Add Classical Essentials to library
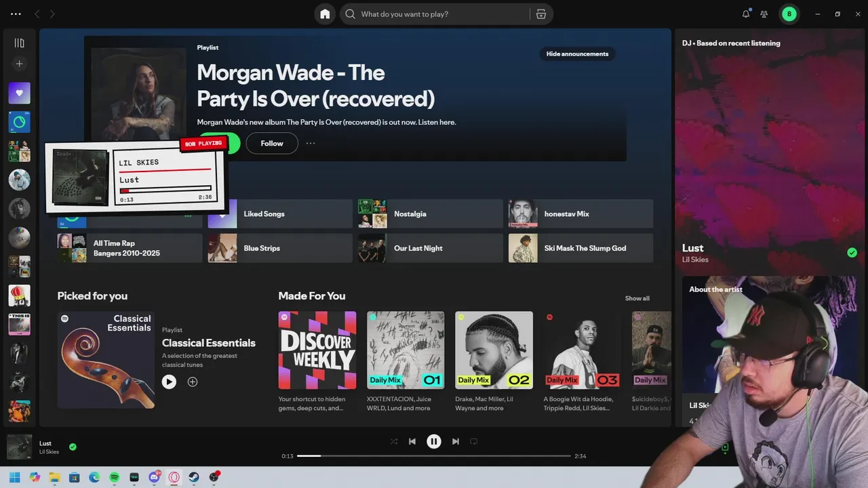Image resolution: width=868 pixels, height=488 pixels. 193,382
